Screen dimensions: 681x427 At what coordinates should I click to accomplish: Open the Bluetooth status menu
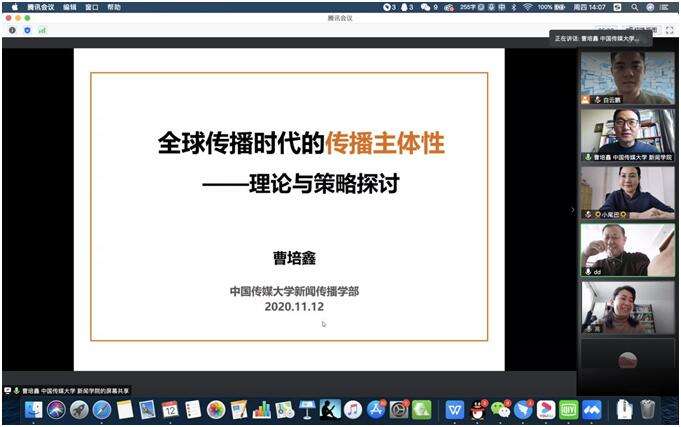point(514,7)
